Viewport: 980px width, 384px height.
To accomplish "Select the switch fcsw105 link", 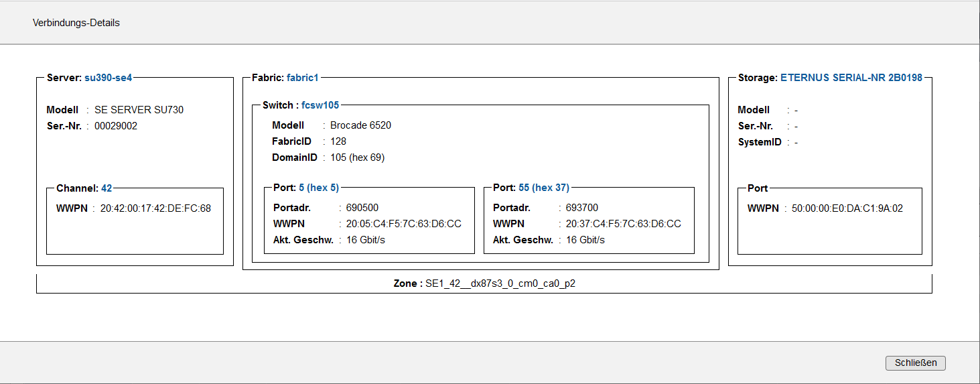I will pos(320,105).
